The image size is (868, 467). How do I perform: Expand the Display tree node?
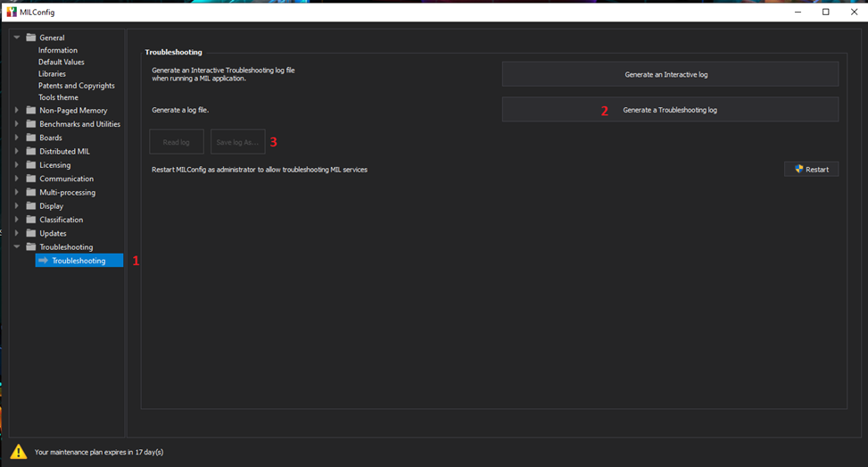pos(17,206)
